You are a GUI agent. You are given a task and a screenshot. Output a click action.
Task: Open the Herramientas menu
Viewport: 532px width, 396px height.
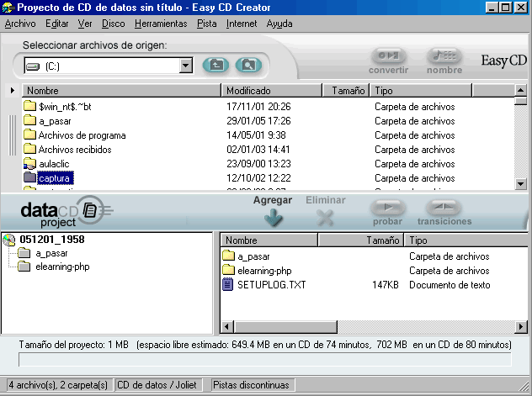tap(161, 24)
